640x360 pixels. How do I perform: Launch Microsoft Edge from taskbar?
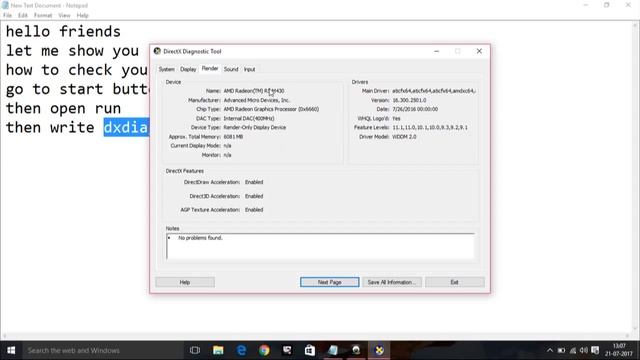point(241,350)
